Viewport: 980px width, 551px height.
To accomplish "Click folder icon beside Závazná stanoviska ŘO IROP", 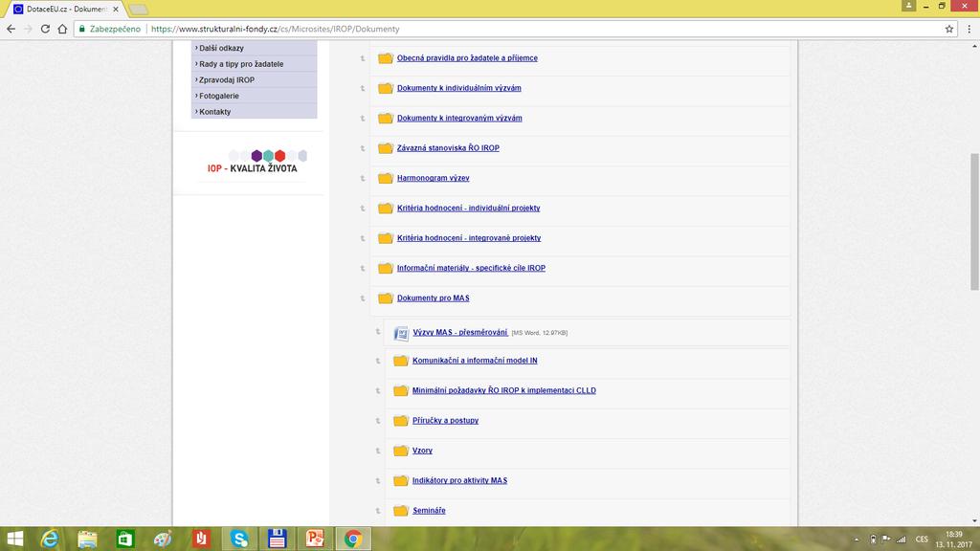I will click(x=386, y=148).
